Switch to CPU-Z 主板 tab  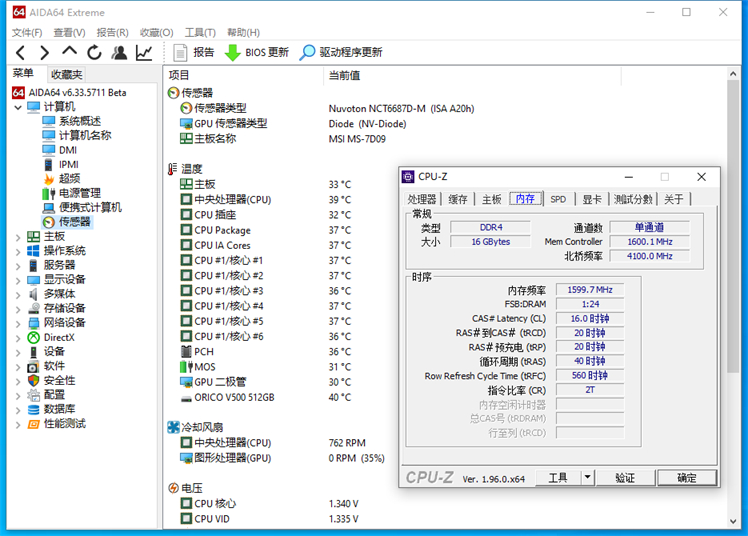coord(491,199)
